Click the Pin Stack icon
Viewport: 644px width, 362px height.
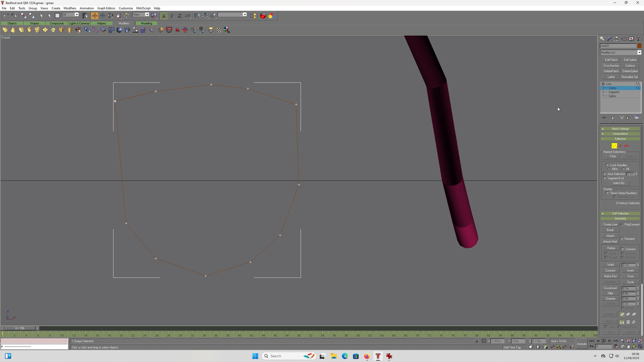[604, 118]
